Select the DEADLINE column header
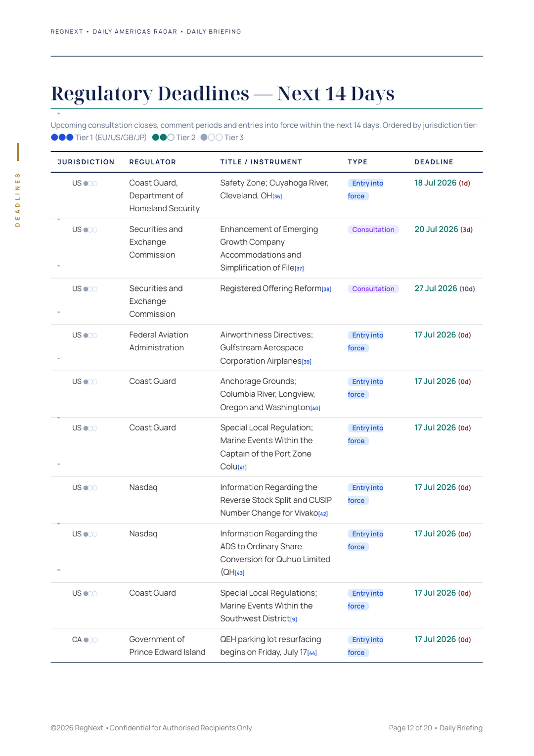This screenshot has height=756, width=534. point(434,162)
